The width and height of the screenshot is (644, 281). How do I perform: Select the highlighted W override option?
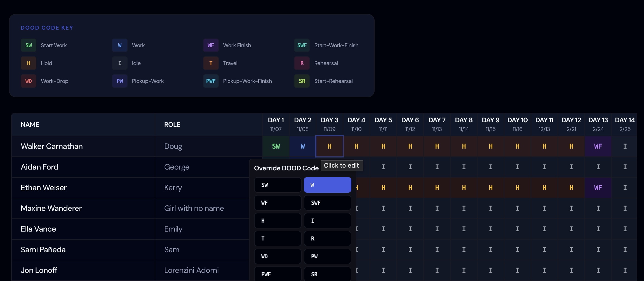tap(327, 185)
